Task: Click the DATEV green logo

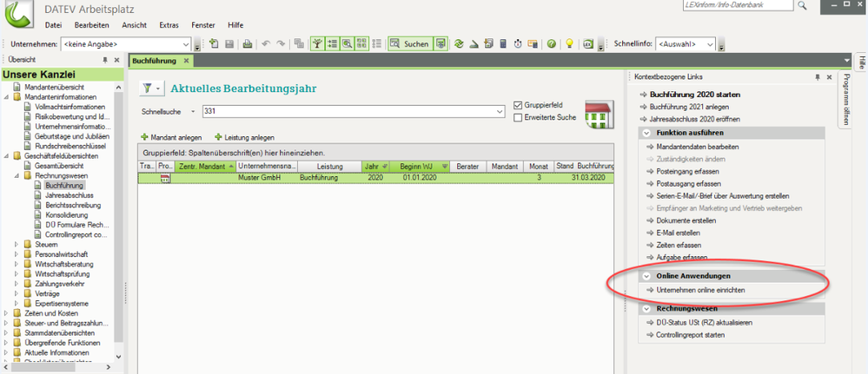Action: pos(17,15)
